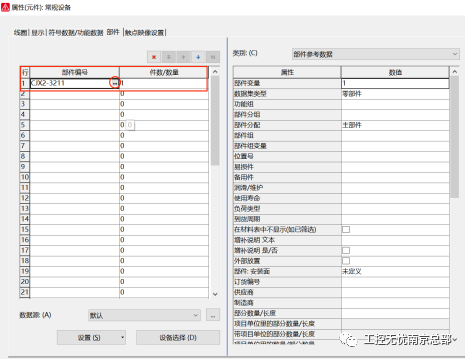Image resolution: width=466 pixels, height=360 pixels.
Task: Open part selection via the … button in CJX2-3211 cell
Action: 115,83
